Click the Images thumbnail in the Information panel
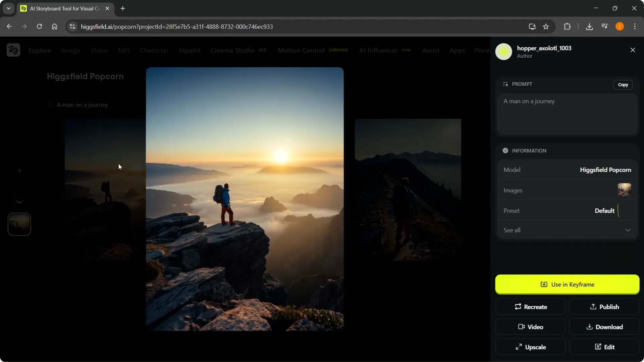644x362 pixels. coord(625,190)
